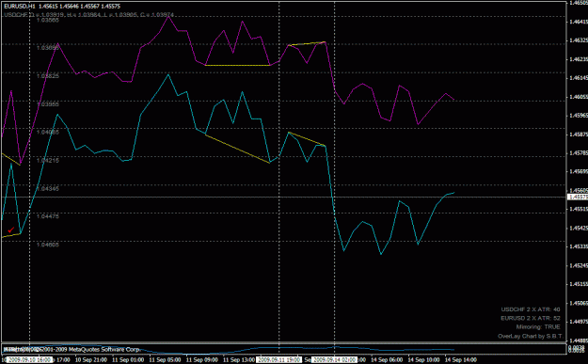Click the 1.45695 price on the right scale
588x364 pixels.
579,171
